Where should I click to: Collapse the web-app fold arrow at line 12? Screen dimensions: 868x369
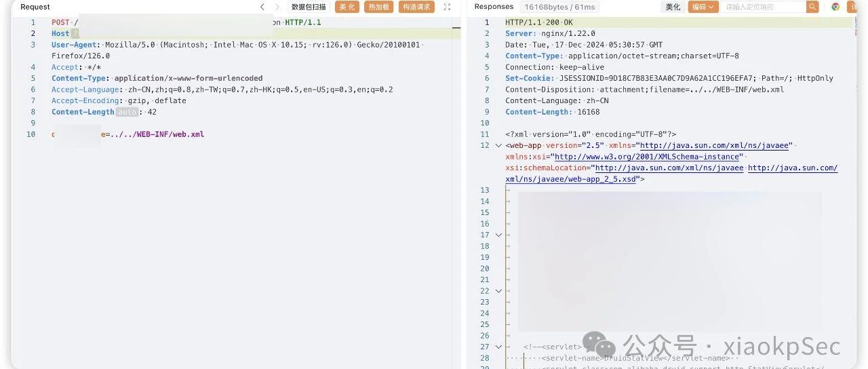click(x=498, y=146)
